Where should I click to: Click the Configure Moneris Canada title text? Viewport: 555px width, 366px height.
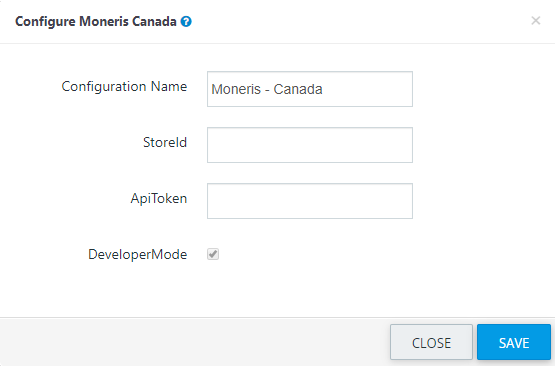pyautogui.click(x=96, y=22)
